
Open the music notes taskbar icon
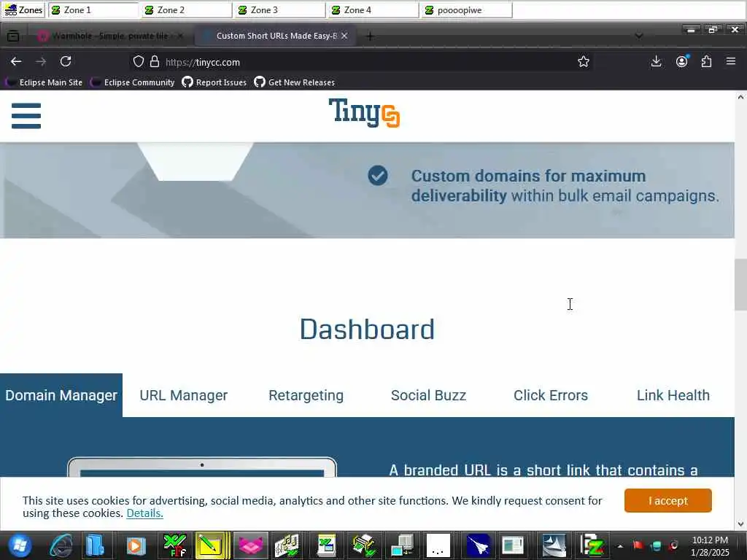click(x=287, y=545)
